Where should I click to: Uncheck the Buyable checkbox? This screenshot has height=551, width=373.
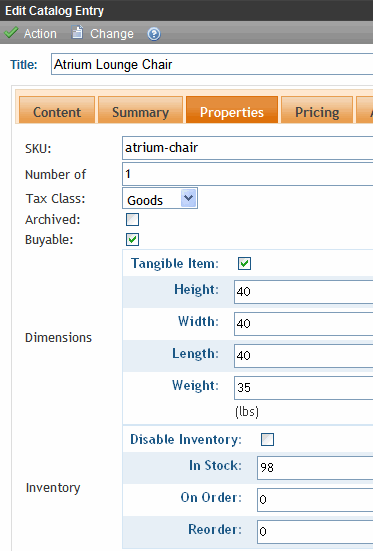tap(133, 240)
